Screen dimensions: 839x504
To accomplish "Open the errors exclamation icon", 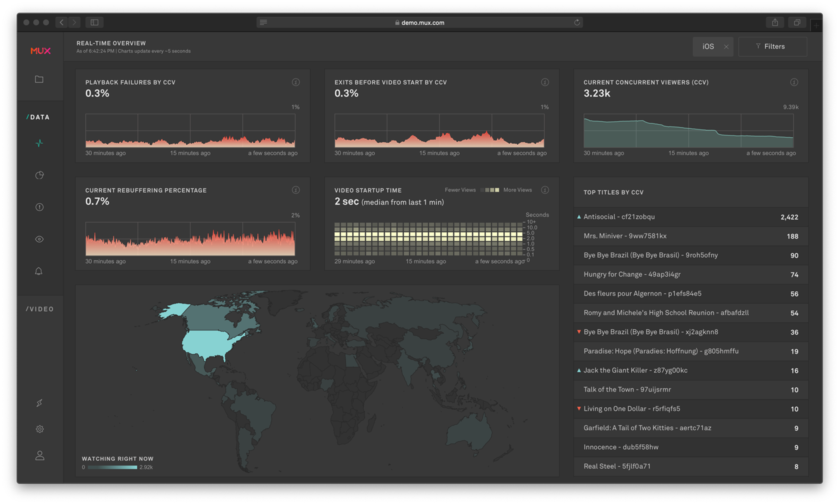I will click(x=39, y=207).
